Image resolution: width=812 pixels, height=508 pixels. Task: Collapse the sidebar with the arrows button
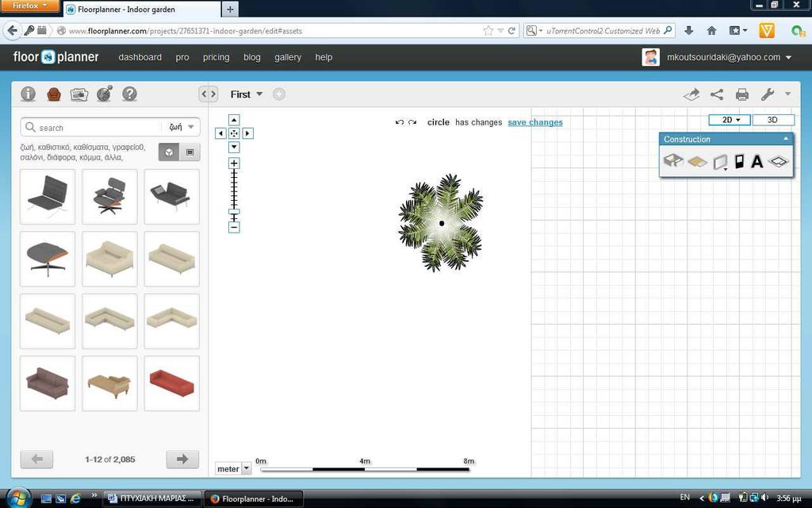coord(209,94)
